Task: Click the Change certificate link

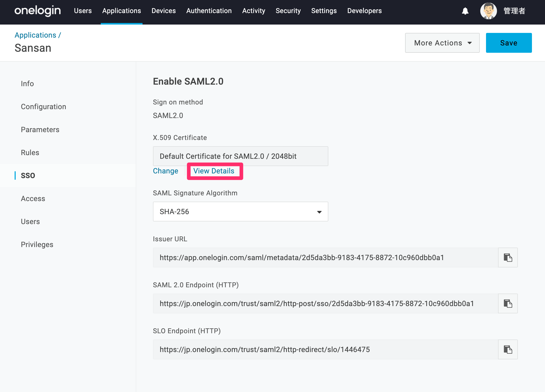Action: (165, 171)
